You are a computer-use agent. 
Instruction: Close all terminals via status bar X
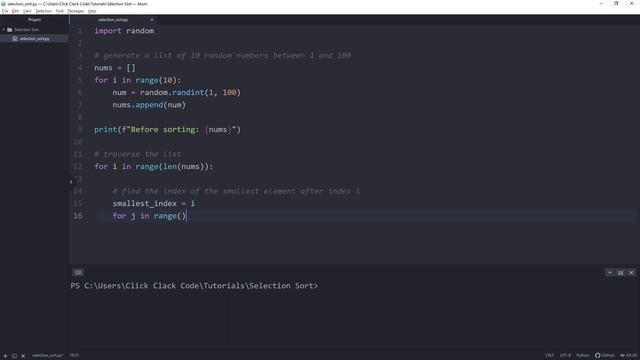pos(23,356)
